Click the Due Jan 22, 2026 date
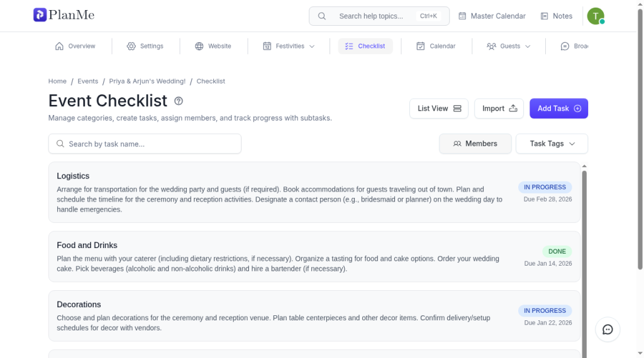 [548, 323]
